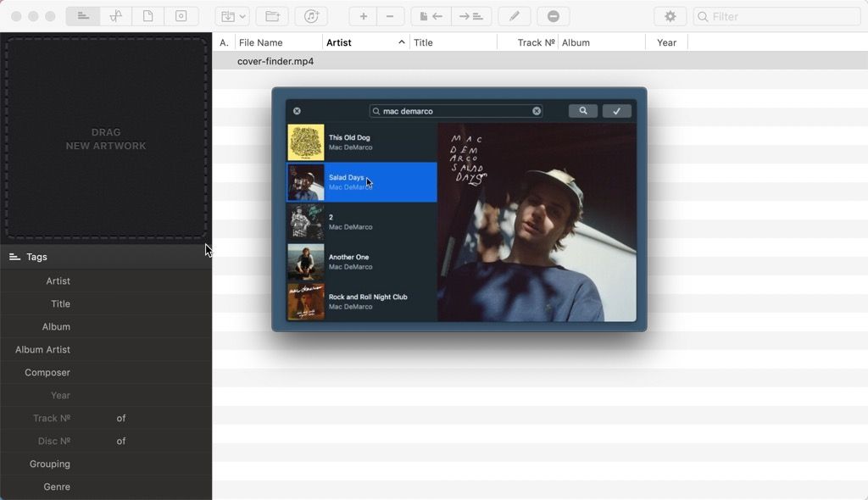The image size is (868, 500).
Task: Click the Filter search field
Action: click(x=776, y=17)
